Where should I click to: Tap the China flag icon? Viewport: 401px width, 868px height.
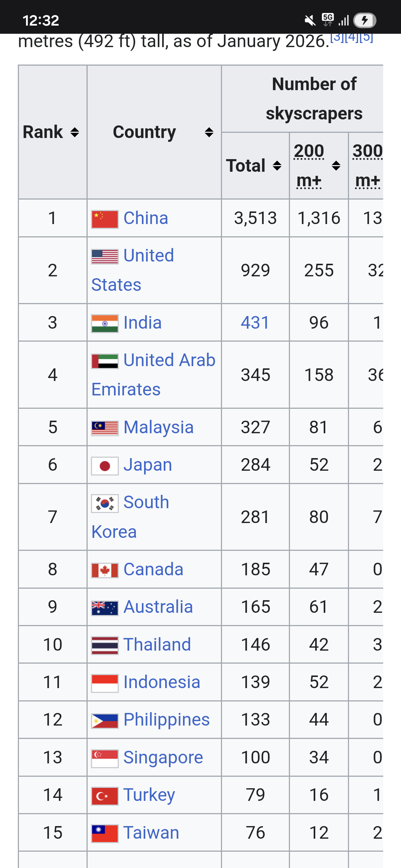(105, 219)
